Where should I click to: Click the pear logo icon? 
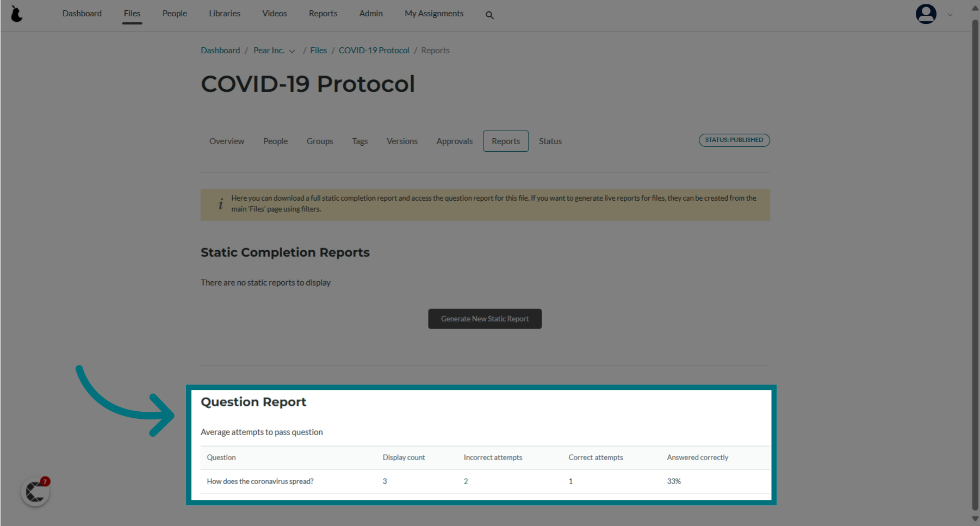(17, 14)
